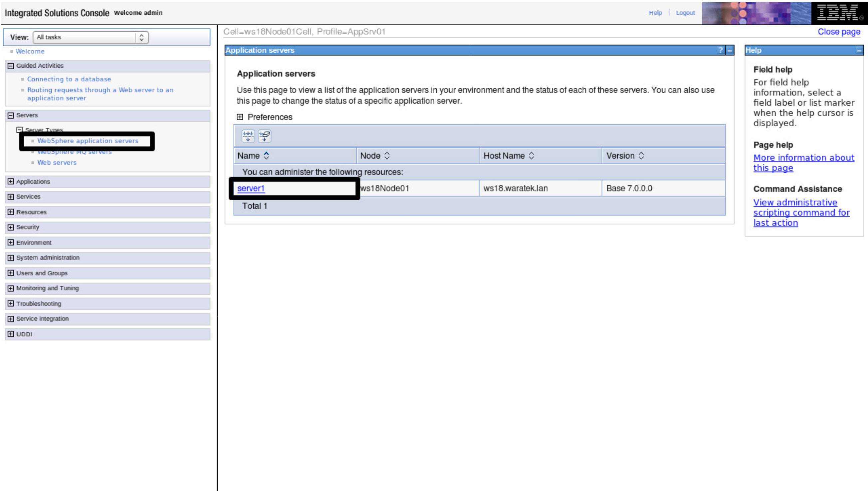868x491 pixels.
Task: Open the Welcome link in navigation
Action: (30, 51)
